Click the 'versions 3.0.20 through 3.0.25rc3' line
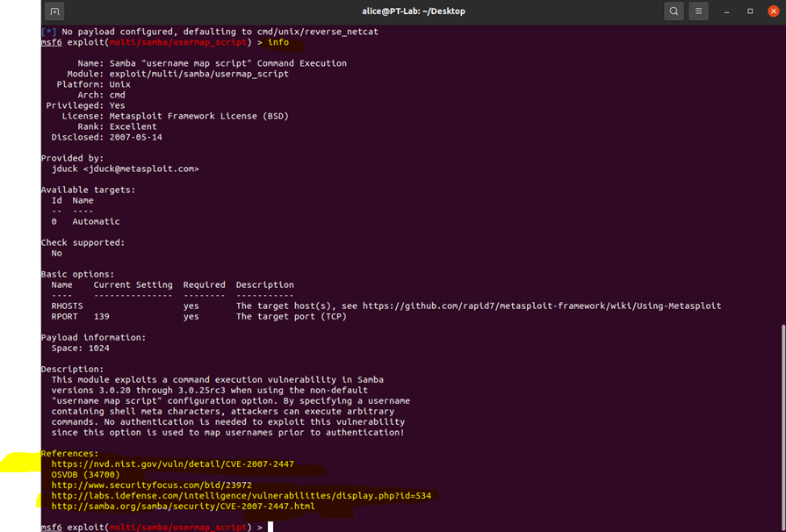This screenshot has width=786, height=532. click(210, 390)
